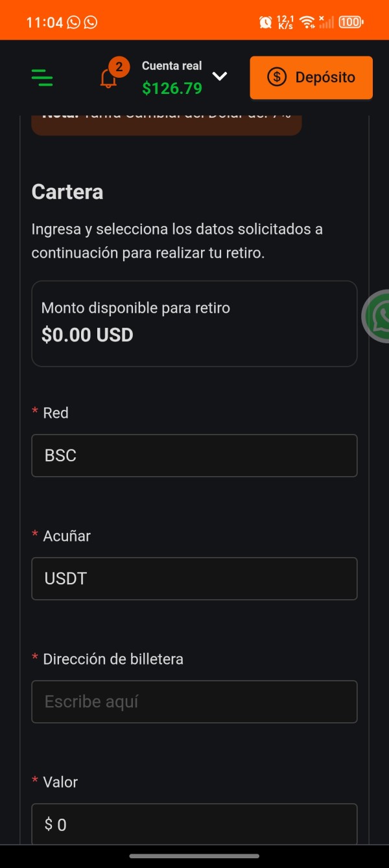Tap the Cuenta real label
The height and width of the screenshot is (868, 389).
click(x=172, y=65)
